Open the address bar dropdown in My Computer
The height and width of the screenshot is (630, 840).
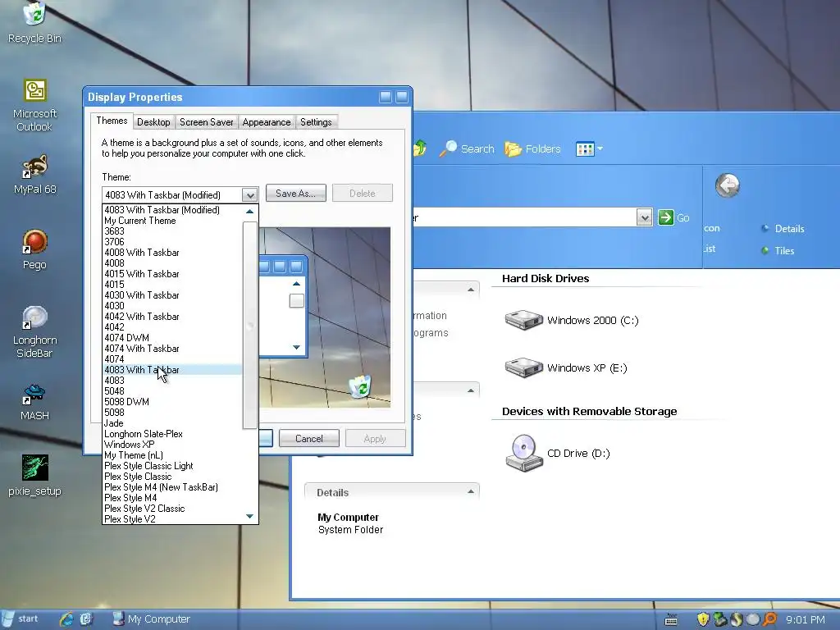tap(645, 217)
